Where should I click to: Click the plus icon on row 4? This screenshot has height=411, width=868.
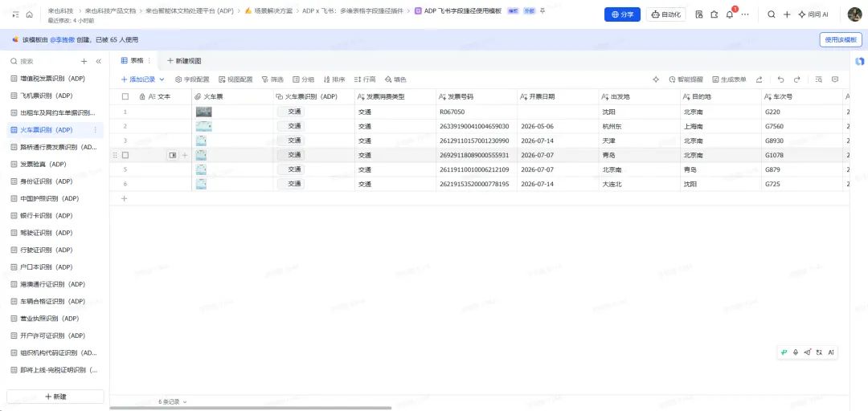pyautogui.click(x=185, y=156)
